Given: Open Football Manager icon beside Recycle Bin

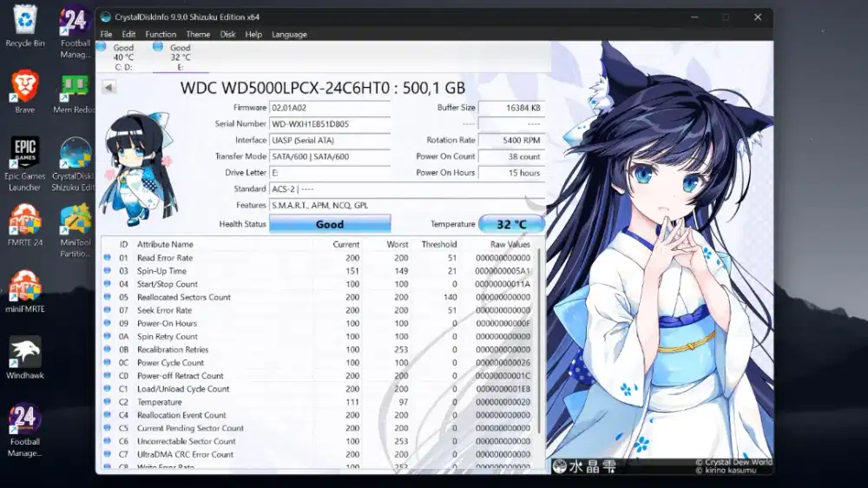Looking at the screenshot, I should pos(76,32).
